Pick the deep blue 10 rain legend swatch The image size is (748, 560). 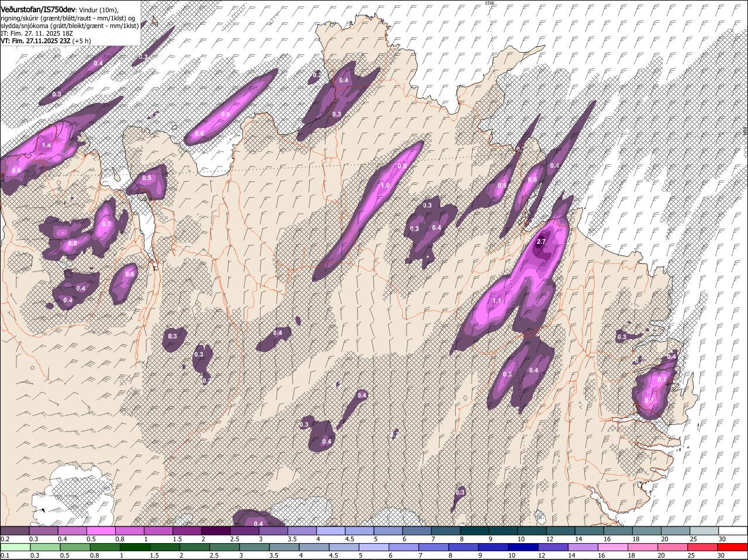tap(523, 548)
